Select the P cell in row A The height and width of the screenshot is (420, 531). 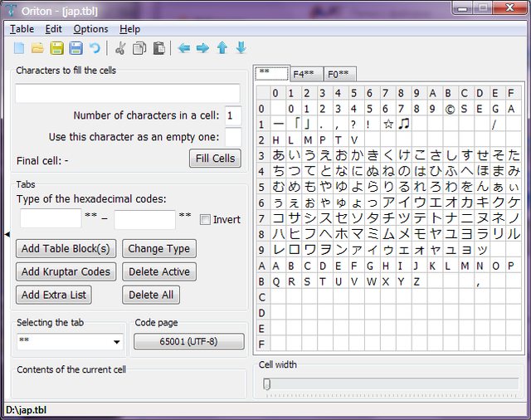pyautogui.click(x=513, y=266)
